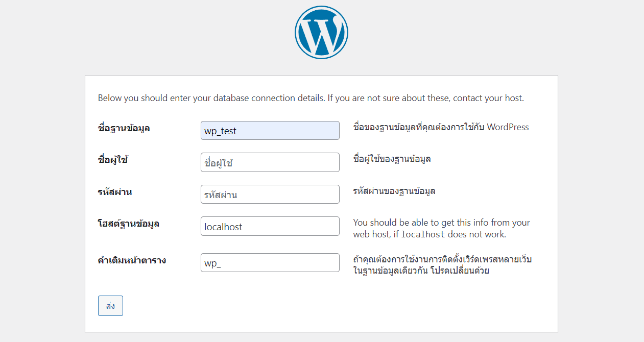
Task: Click the WordPress logo at top
Action: point(321,32)
